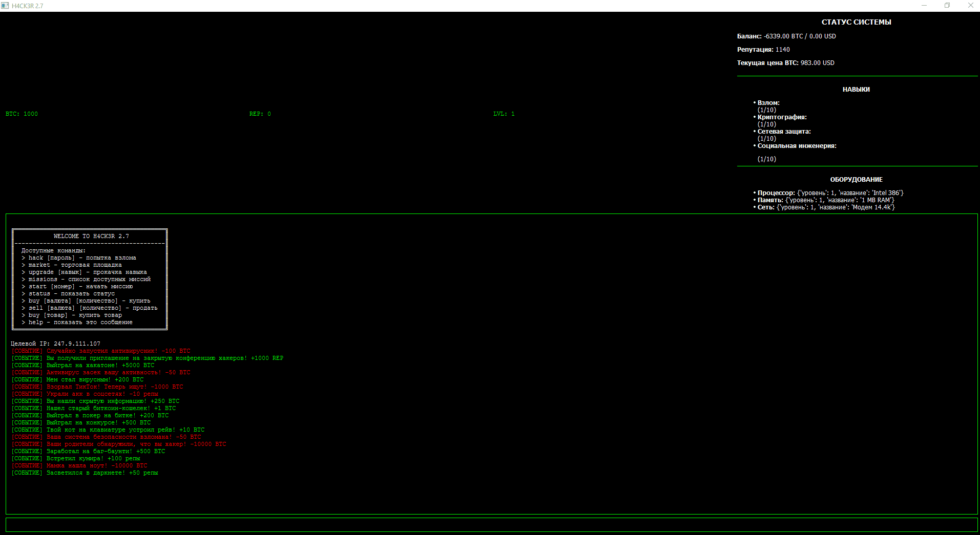Click the "market - торговая площадка" command line
The width and height of the screenshot is (980, 535).
(72, 265)
